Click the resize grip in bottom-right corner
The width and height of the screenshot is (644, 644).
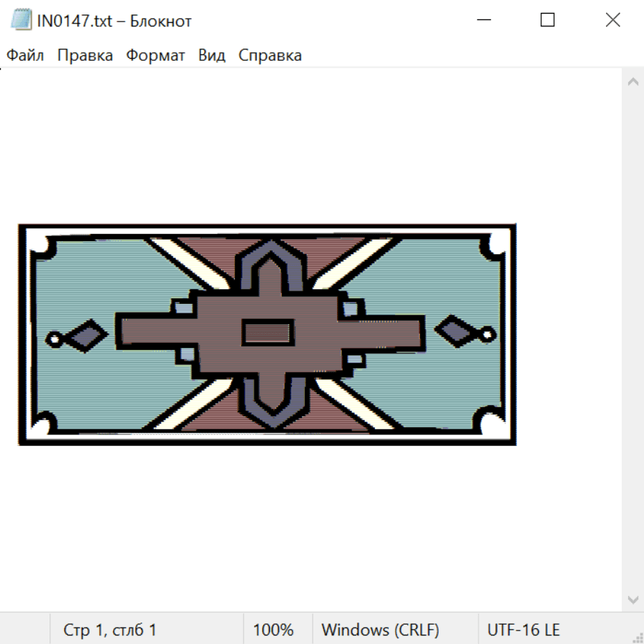tap(638, 638)
